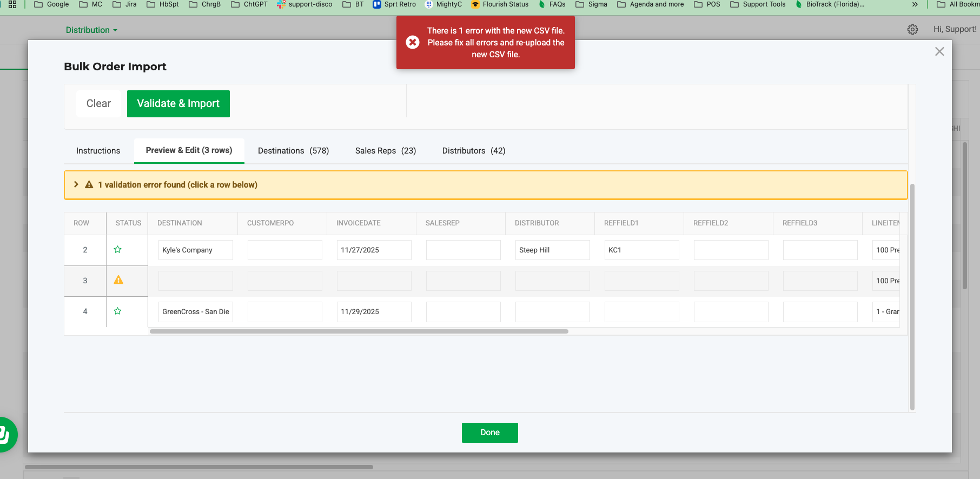
Task: Open the Sprt Retro bookmark
Action: click(x=394, y=4)
